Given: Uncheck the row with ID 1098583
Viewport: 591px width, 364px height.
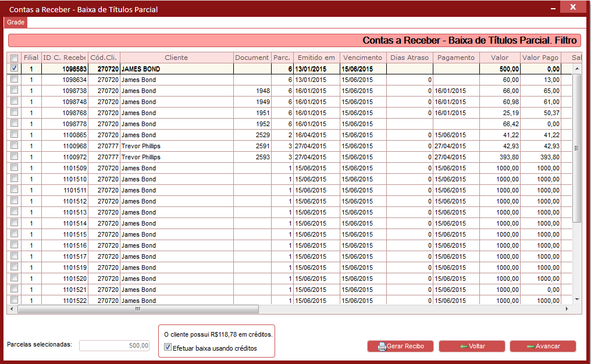Looking at the screenshot, I should [x=15, y=68].
